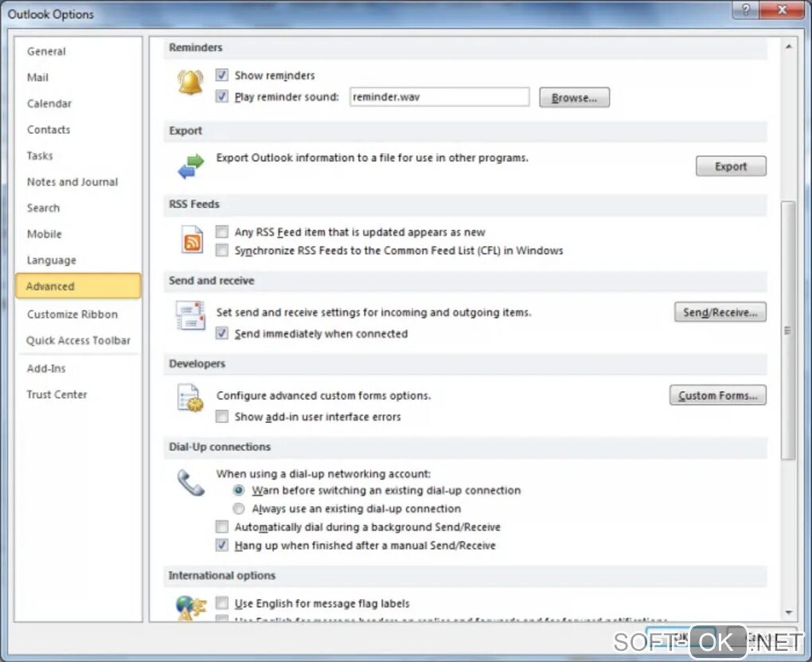This screenshot has height=662, width=812.
Task: Disable Show reminders
Action: [x=221, y=75]
